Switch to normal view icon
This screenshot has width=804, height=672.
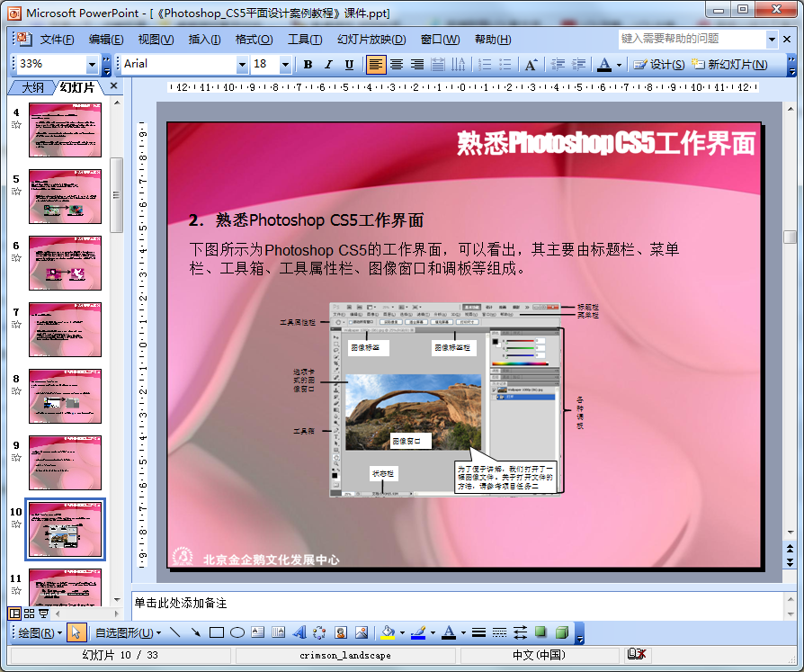point(14,614)
